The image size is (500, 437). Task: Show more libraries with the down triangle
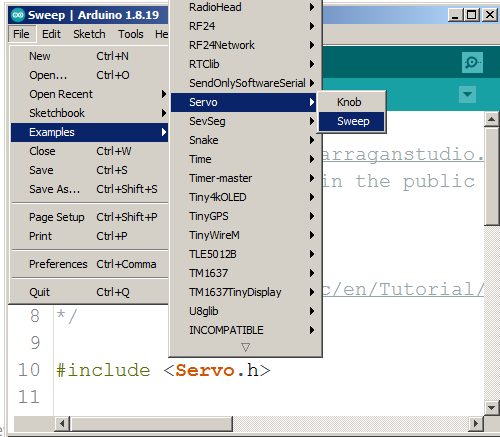coord(245,347)
